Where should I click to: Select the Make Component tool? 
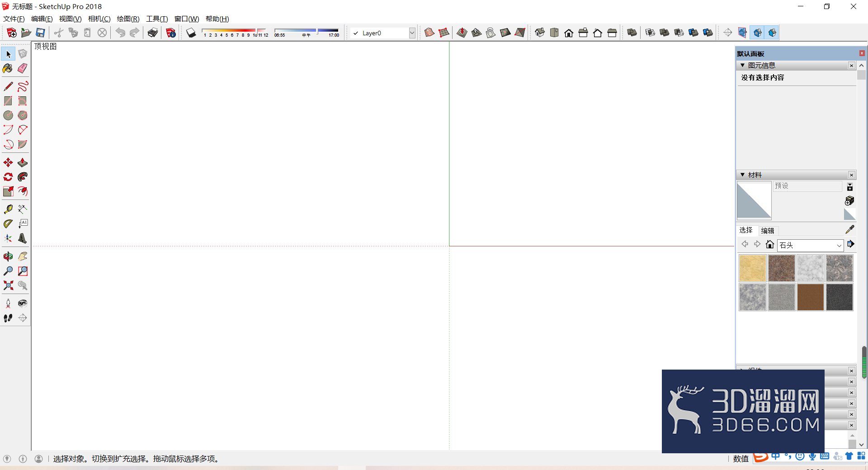(23, 54)
